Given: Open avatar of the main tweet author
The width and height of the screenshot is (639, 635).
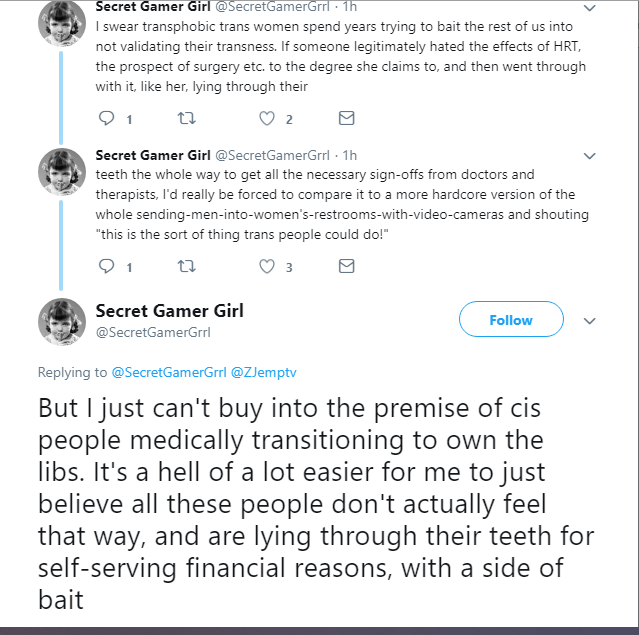Looking at the screenshot, I should pyautogui.click(x=62, y=322).
